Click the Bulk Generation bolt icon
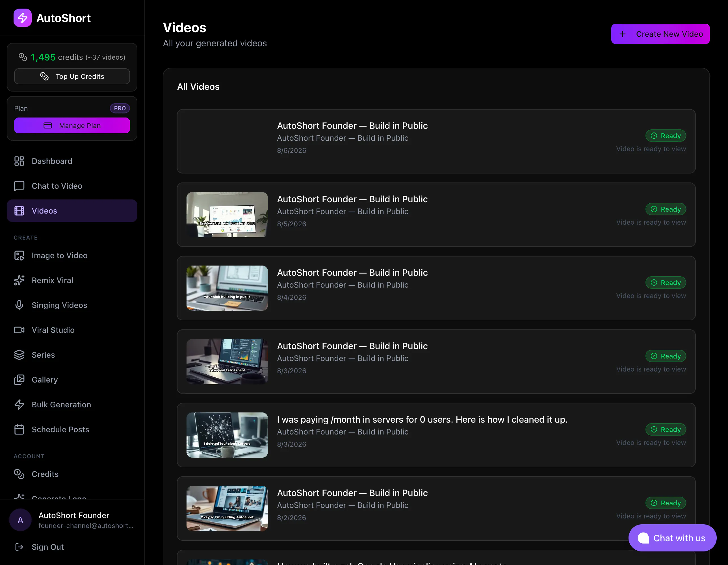Viewport: 728px width, 565px height. 19,405
